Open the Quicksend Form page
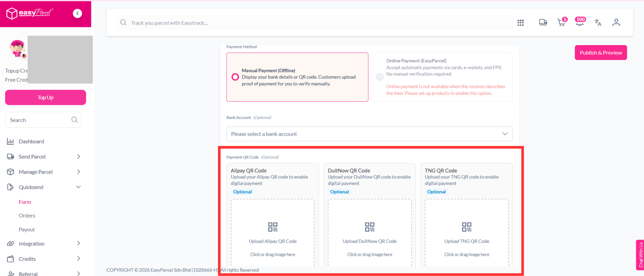 pyautogui.click(x=25, y=202)
